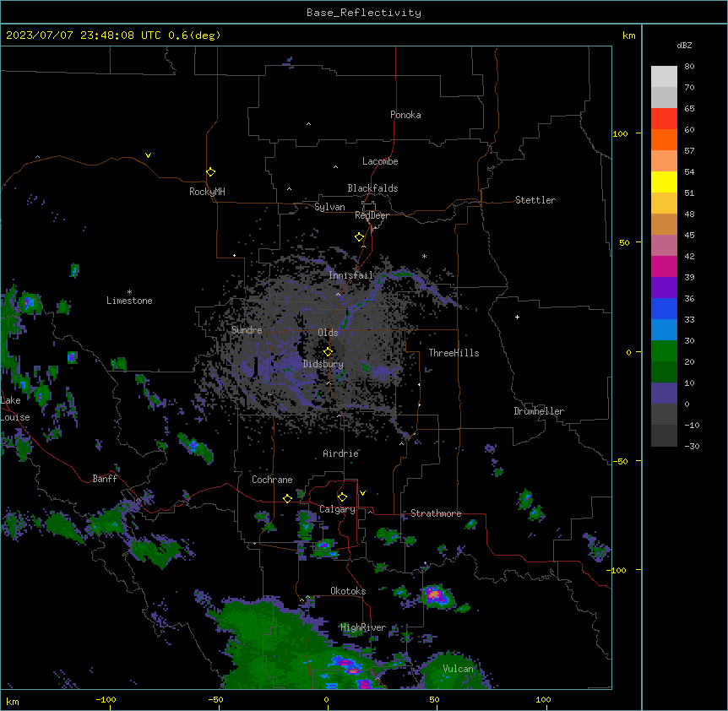Select the Limestone label
Image resolution: width=728 pixels, height=711 pixels.
pyautogui.click(x=129, y=301)
